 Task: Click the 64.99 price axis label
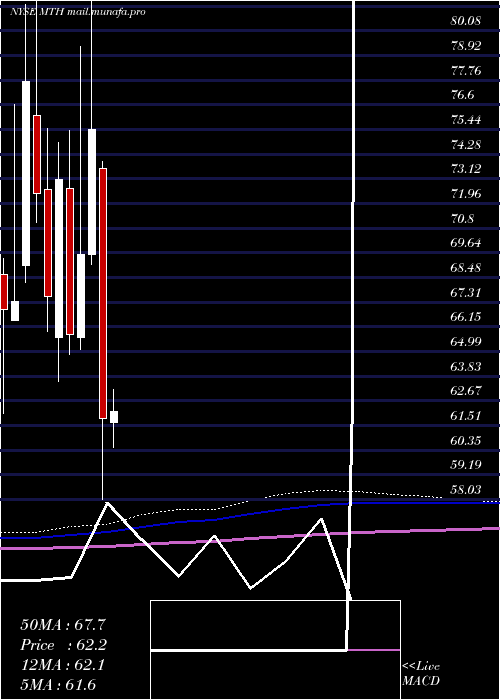coord(466,342)
